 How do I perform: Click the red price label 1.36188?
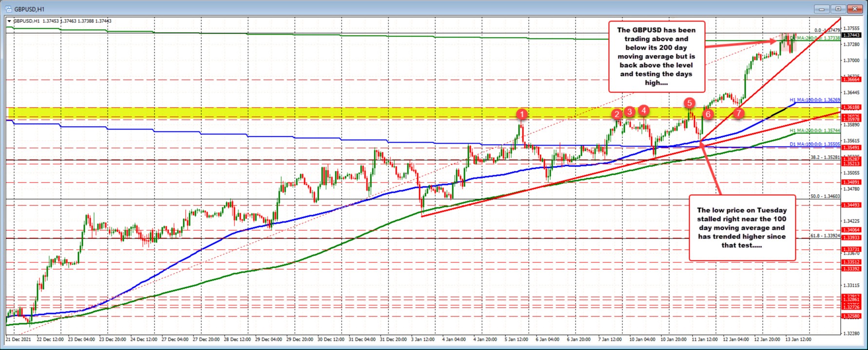pos(851,108)
